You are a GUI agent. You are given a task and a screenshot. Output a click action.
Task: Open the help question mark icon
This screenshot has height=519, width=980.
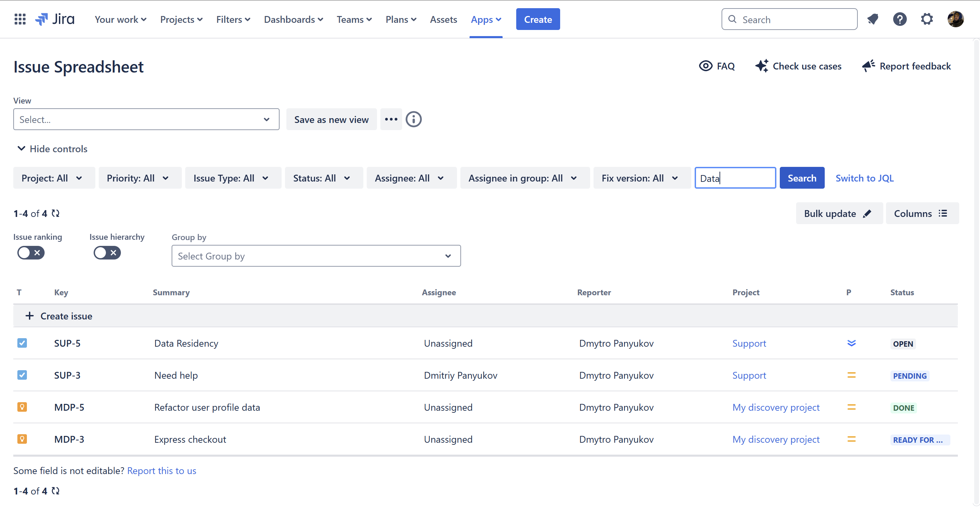(x=900, y=19)
